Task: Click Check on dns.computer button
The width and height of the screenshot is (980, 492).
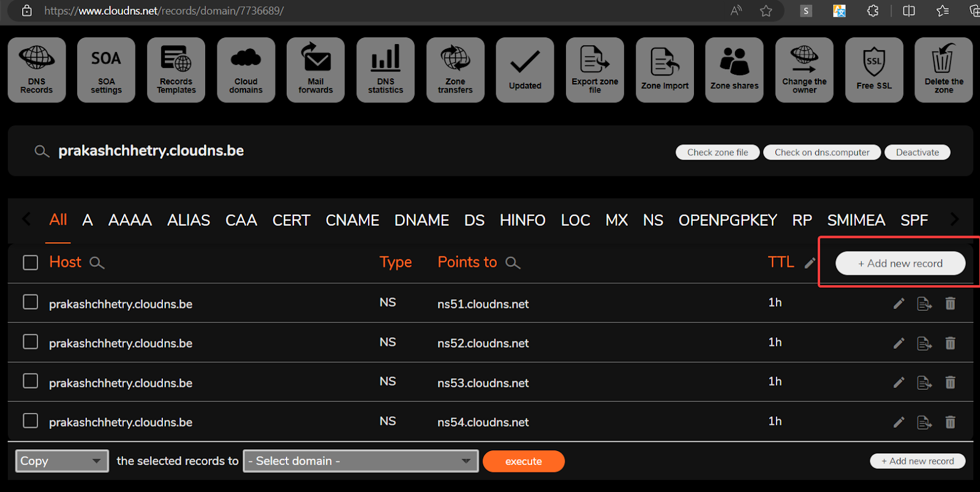Action: (822, 152)
